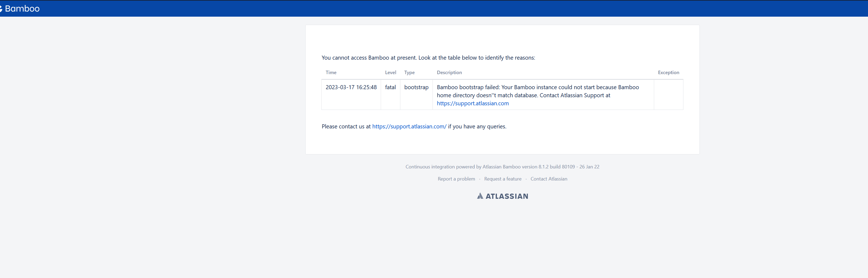
Task: Select the Type column header
Action: pyautogui.click(x=409, y=72)
